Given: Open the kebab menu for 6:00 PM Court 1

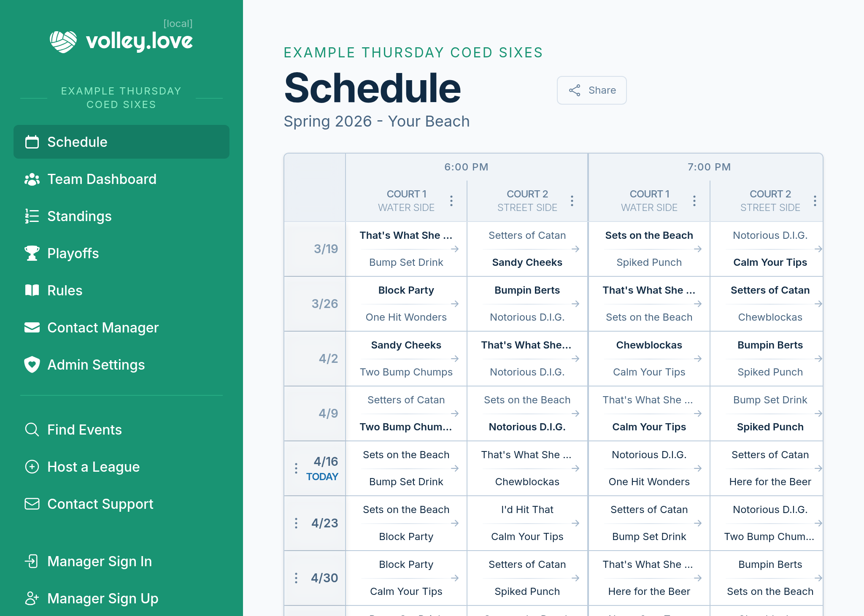Looking at the screenshot, I should click(451, 201).
